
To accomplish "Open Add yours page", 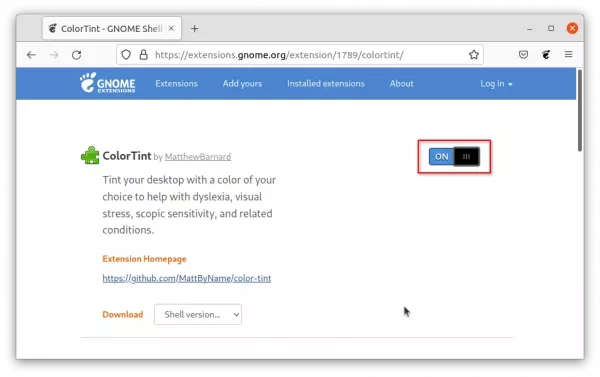I will tap(242, 84).
